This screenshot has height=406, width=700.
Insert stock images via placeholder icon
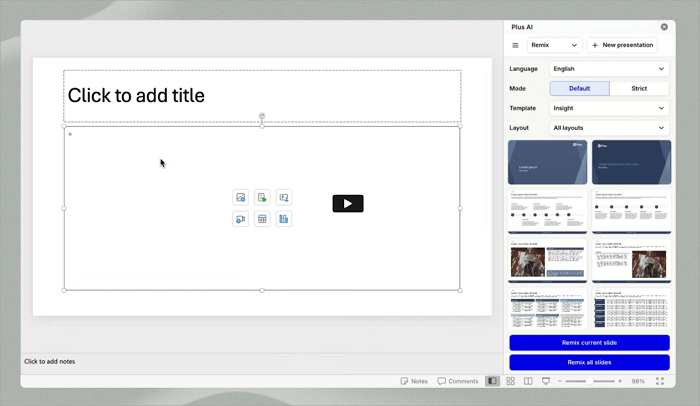241,197
